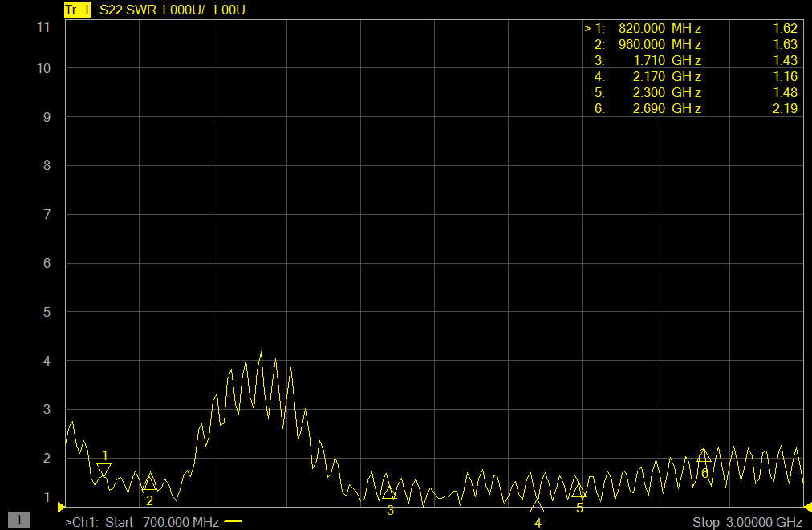Select the window 1 tab at bottom left
The height and width of the screenshot is (530, 812).
[x=18, y=520]
